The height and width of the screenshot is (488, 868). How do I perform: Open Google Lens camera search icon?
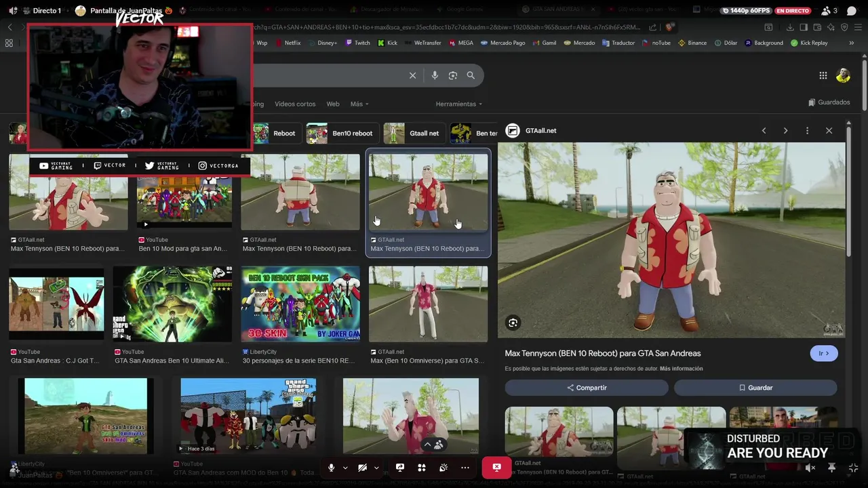(453, 75)
